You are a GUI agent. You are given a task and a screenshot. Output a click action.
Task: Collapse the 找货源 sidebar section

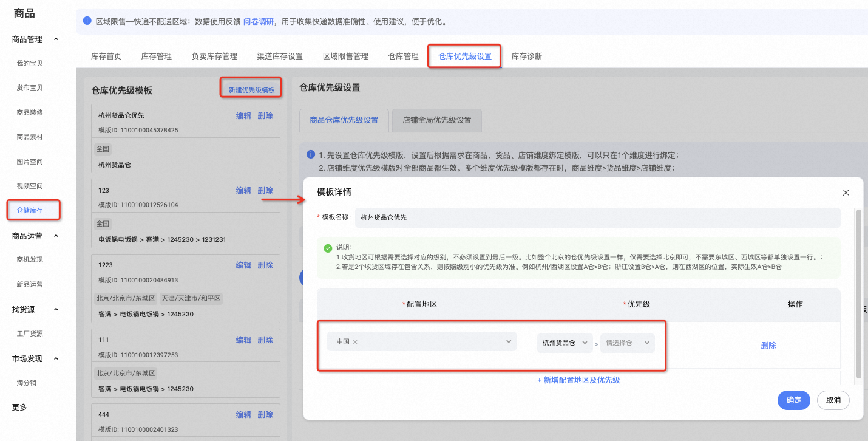56,309
